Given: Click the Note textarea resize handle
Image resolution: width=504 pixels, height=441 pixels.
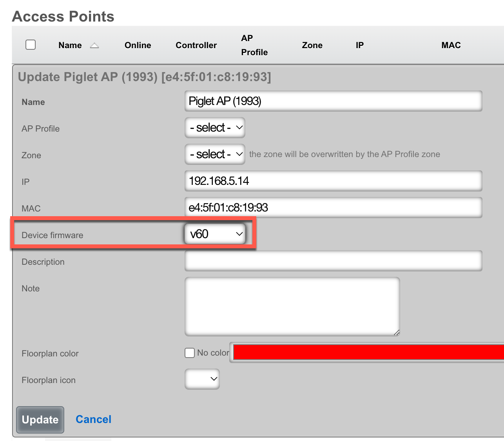Looking at the screenshot, I should pyautogui.click(x=396, y=333).
